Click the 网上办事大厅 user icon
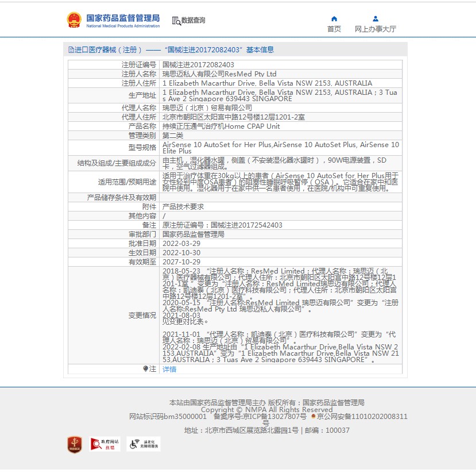The image size is (476, 473). click(376, 19)
